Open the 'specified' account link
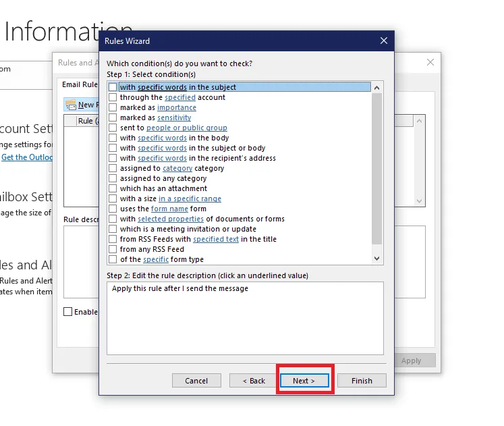 180,97
